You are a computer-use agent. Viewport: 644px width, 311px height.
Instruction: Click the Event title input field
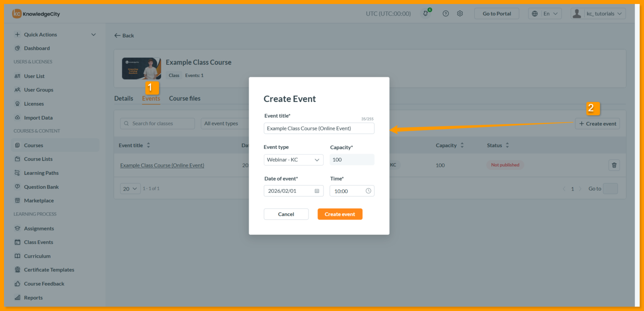(319, 128)
